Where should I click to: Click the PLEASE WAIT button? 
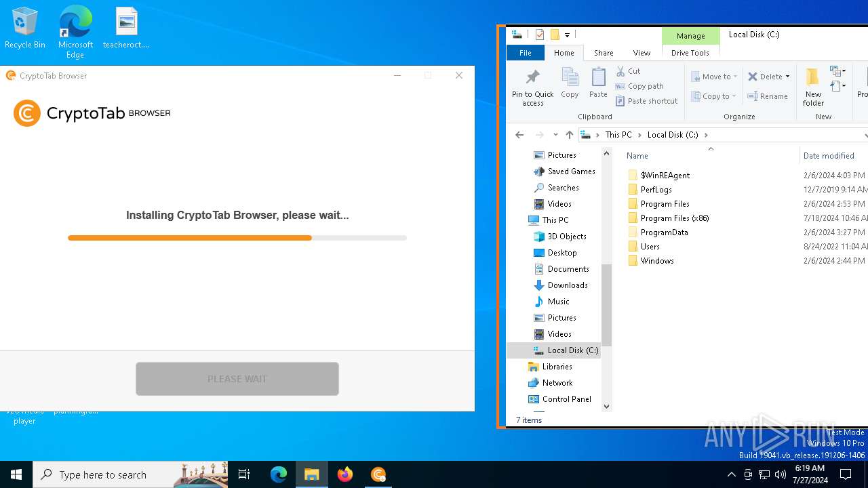[237, 379]
